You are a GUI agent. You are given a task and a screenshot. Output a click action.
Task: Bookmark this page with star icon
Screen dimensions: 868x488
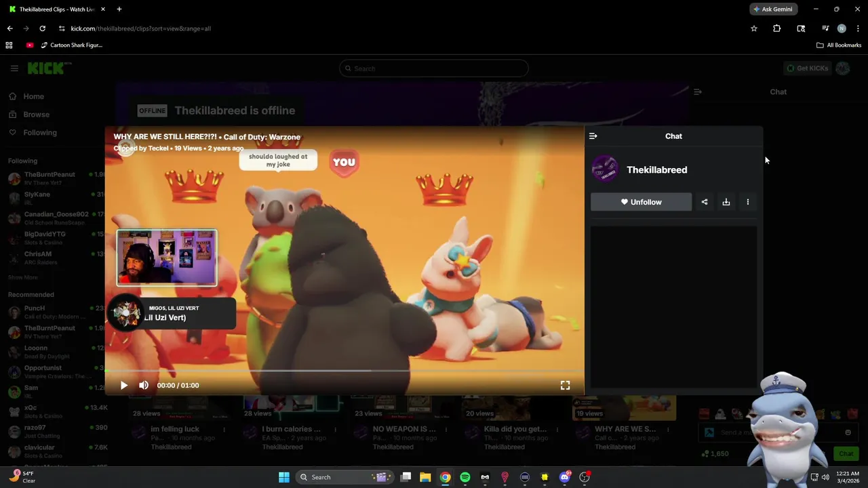click(753, 28)
